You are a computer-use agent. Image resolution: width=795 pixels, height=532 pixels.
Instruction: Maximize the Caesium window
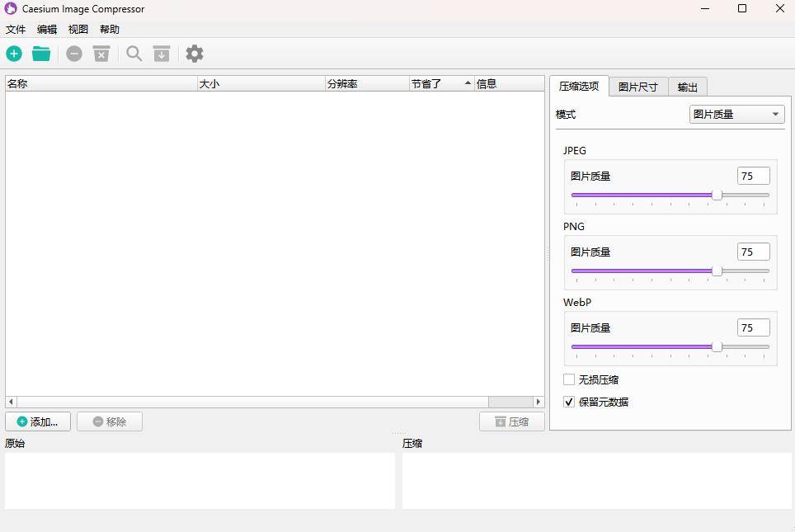point(742,8)
